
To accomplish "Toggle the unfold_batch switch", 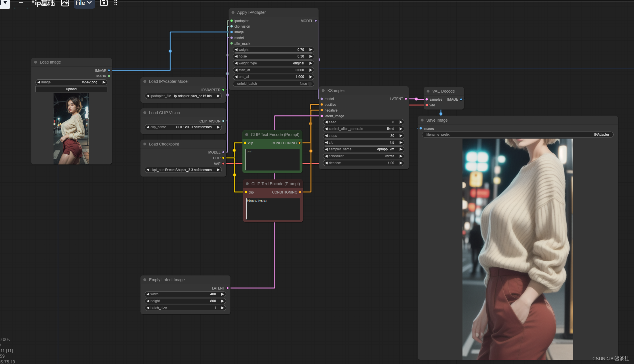I will pos(310,84).
